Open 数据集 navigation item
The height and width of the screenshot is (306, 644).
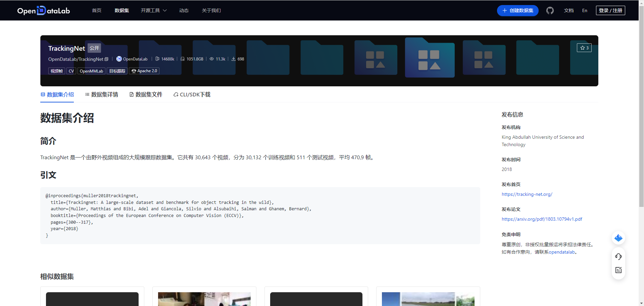click(122, 10)
